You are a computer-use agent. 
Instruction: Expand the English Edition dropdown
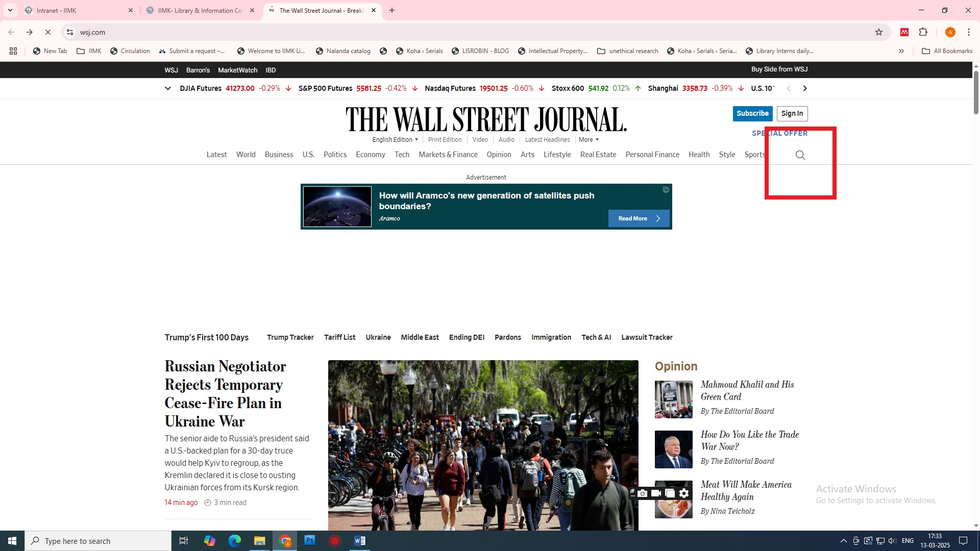395,140
